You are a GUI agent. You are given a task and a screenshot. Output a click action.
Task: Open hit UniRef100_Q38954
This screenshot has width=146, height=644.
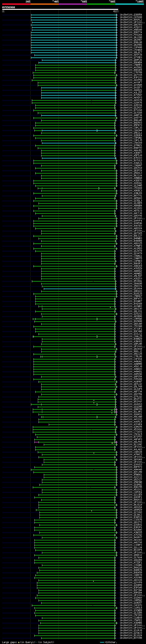pyautogui.click(x=131, y=15)
